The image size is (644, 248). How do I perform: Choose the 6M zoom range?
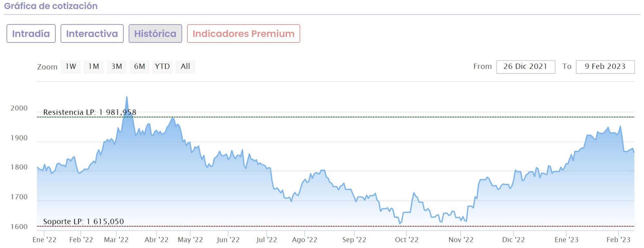coord(139,67)
